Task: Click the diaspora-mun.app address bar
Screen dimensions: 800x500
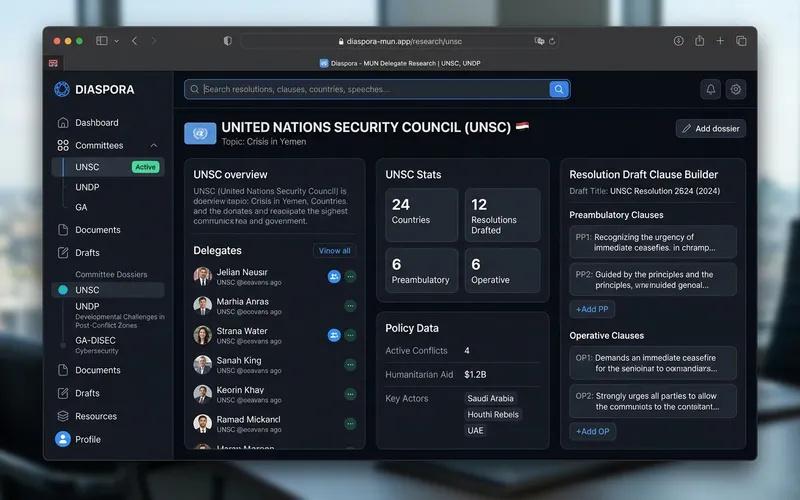Action: click(x=399, y=41)
